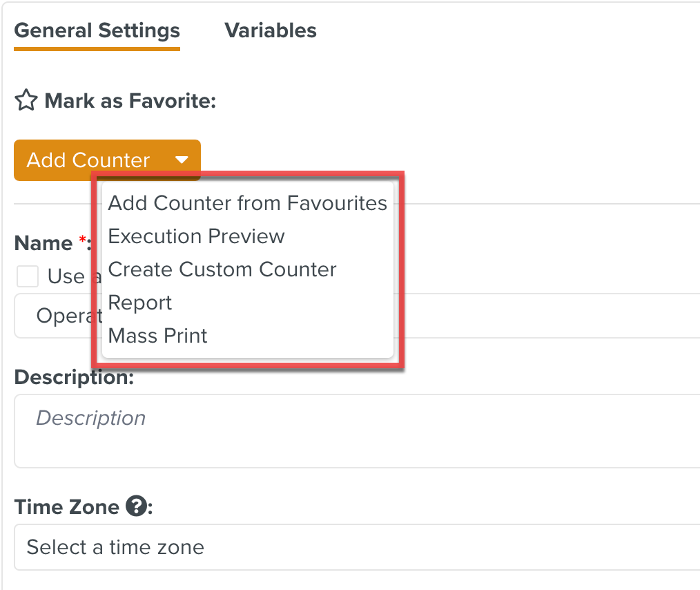Focus the Name input field
The image size is (700, 590).
tap(357, 316)
